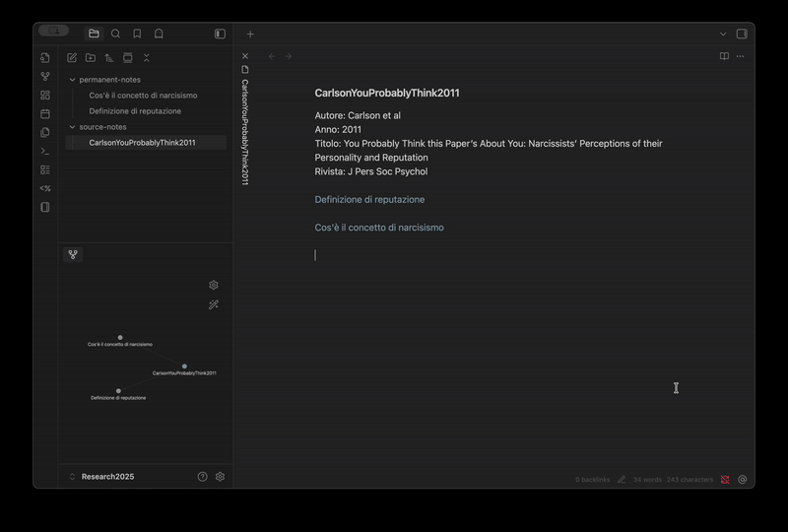Toggle the left sidebar collapse button
The image size is (788, 532).
[220, 33]
